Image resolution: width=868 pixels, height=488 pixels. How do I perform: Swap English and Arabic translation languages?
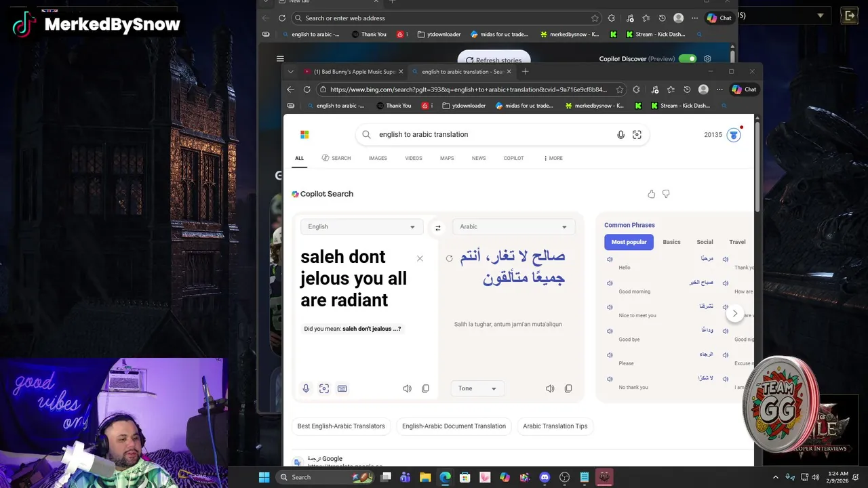[x=438, y=228]
